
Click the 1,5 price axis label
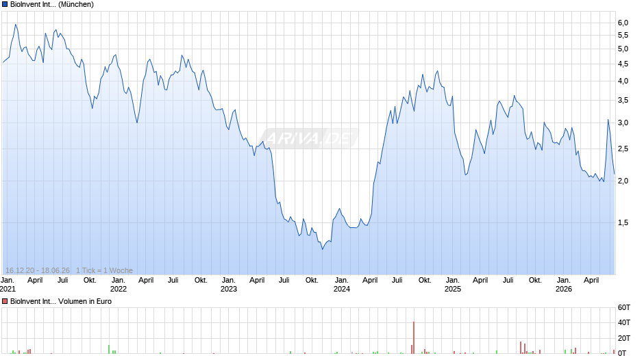[x=623, y=223]
